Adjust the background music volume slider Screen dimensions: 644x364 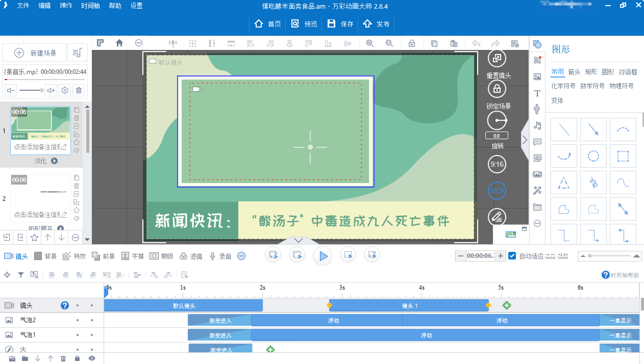31,90
